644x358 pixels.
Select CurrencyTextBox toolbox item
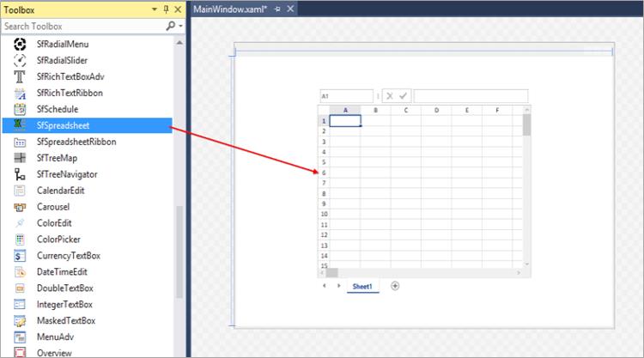(x=87, y=256)
